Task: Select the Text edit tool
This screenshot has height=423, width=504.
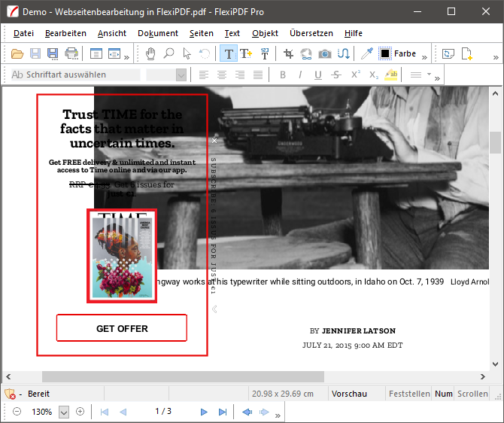Action: [x=228, y=53]
